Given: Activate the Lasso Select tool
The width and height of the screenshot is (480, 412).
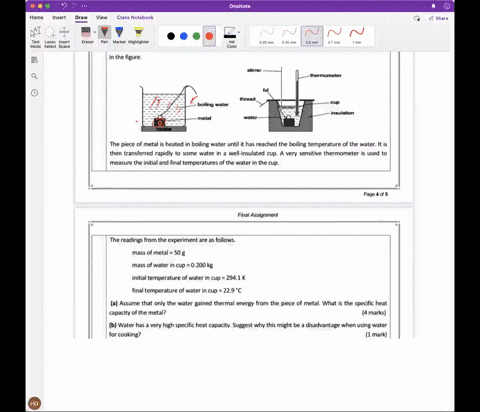Looking at the screenshot, I should click(50, 37).
